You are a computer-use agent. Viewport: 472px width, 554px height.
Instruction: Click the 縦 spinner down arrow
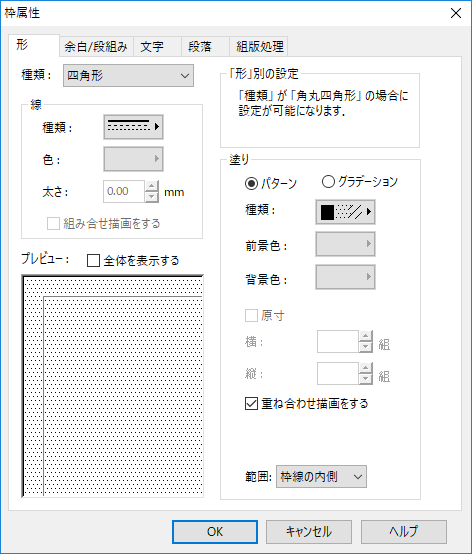(x=366, y=379)
